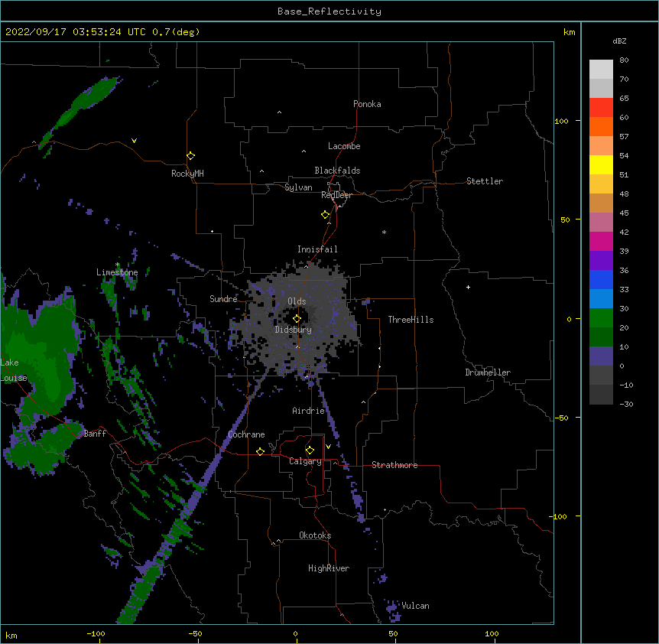Click the Vulcan town label
The image size is (659, 644).
(415, 606)
